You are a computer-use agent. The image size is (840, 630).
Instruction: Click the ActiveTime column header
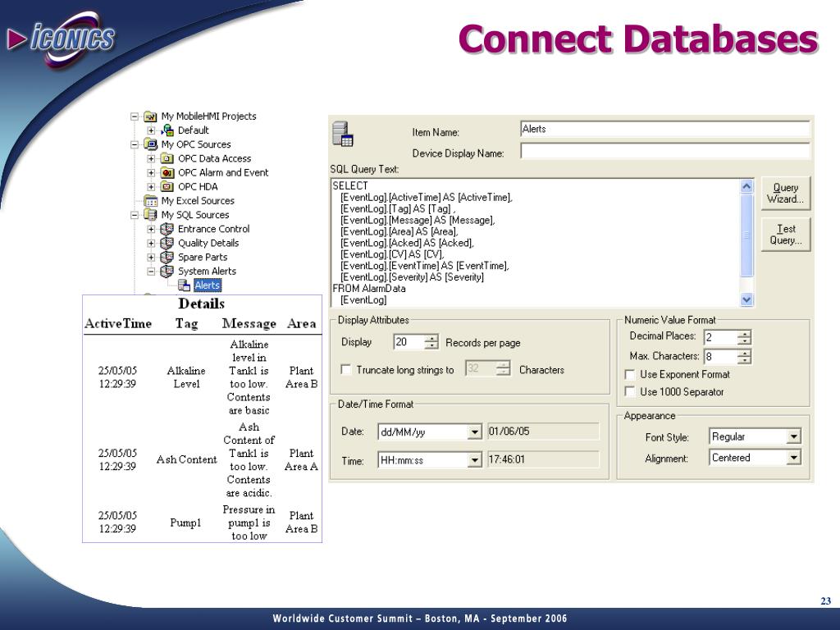118,323
